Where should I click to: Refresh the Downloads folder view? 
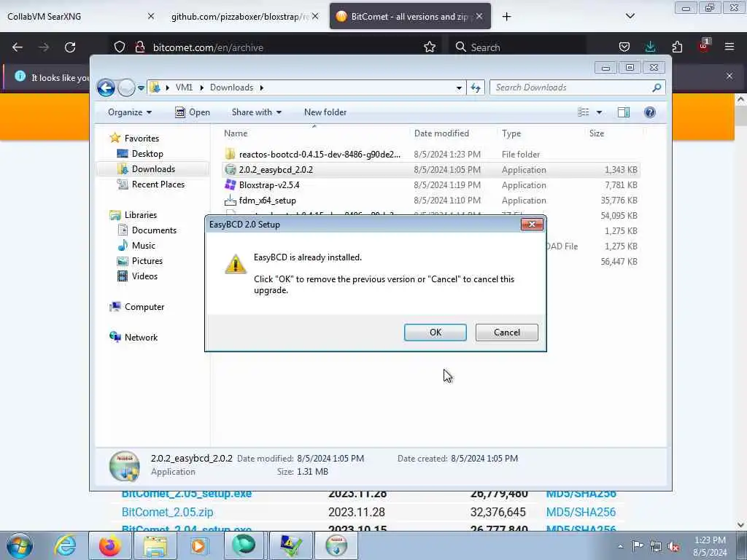click(x=476, y=87)
